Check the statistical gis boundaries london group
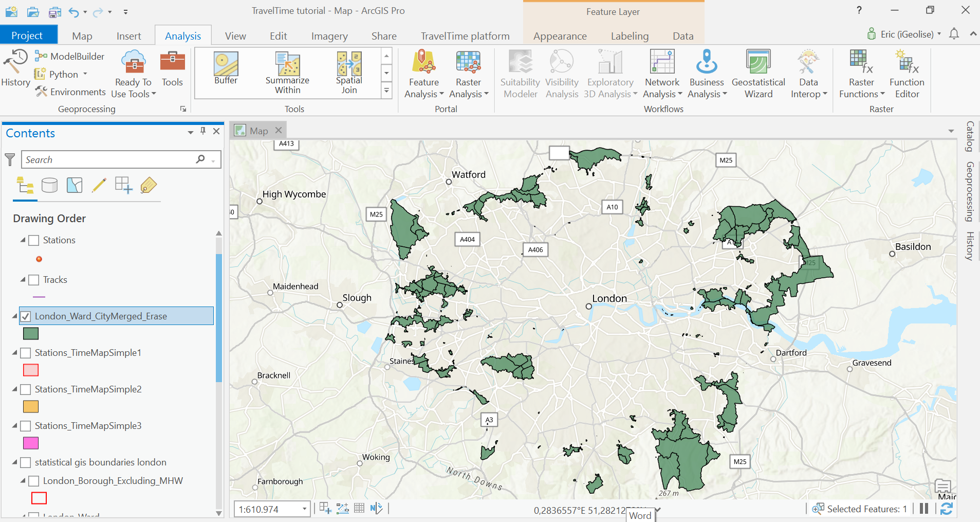This screenshot has height=522, width=980. click(26, 462)
